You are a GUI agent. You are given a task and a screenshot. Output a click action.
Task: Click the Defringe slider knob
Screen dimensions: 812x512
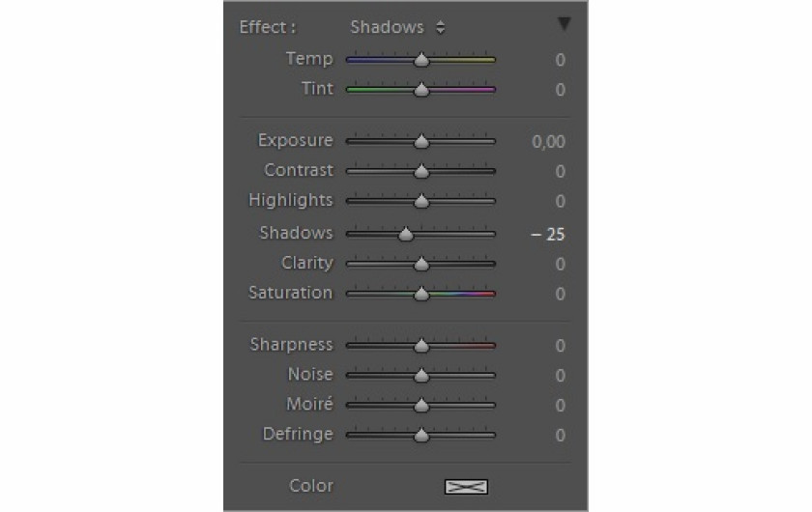click(x=421, y=436)
